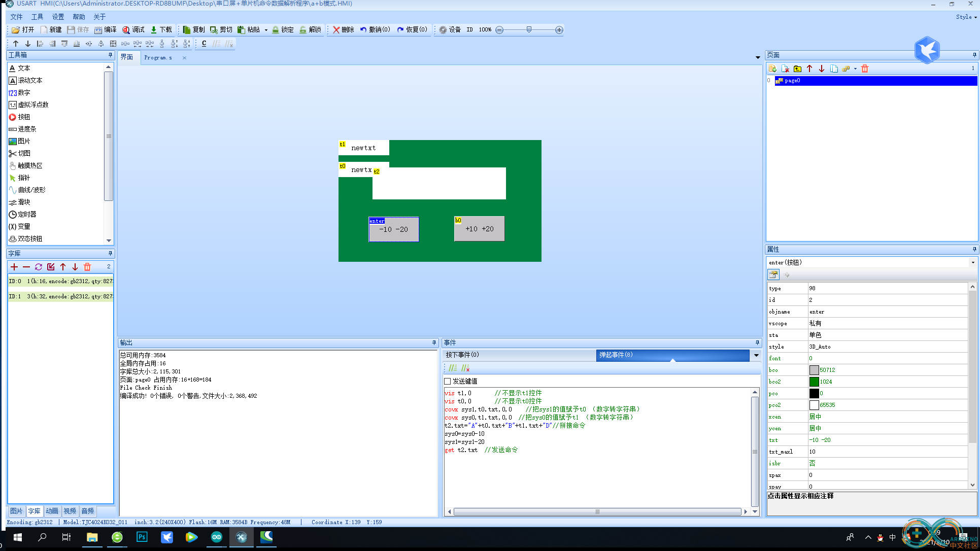Image resolution: width=980 pixels, height=551 pixels.
Task: Click the send-backward down arrow alignment icon
Action: click(x=28, y=44)
